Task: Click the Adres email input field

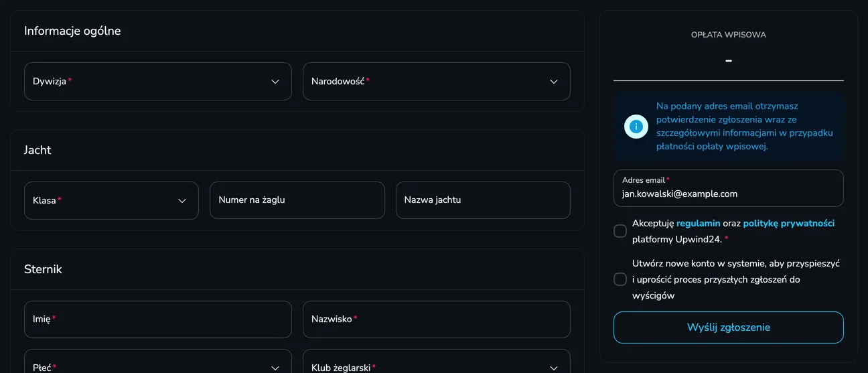Action: click(729, 188)
